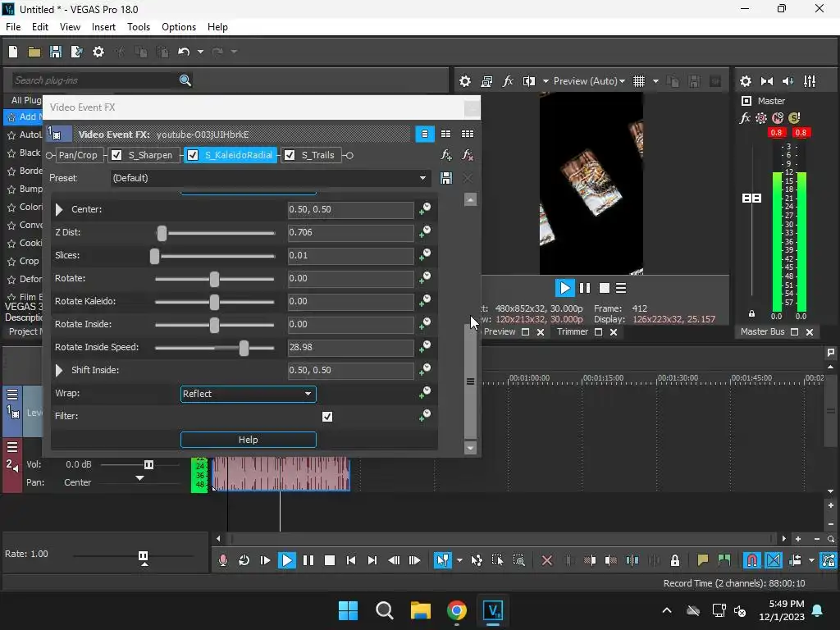Show preview overlays grid icon
Viewport: 840px width, 630px height.
click(x=639, y=81)
